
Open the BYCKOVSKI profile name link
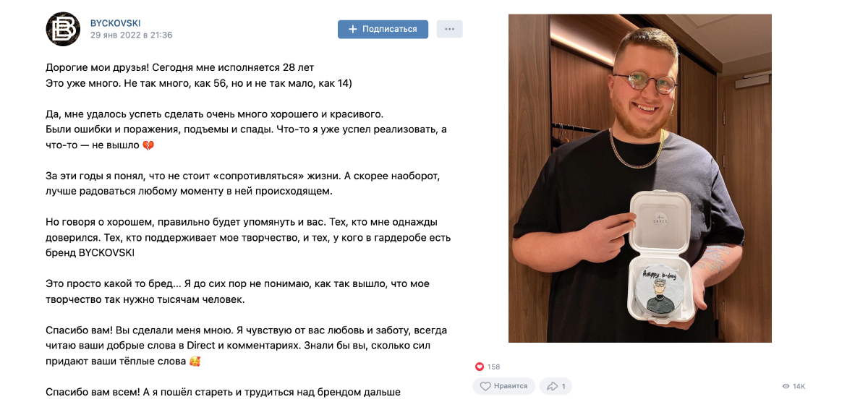[115, 23]
